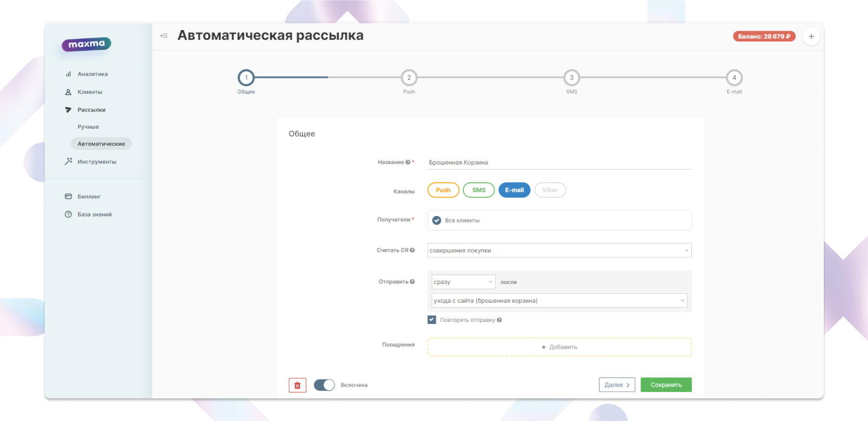Jump to step 3 SMS in progress bar
Viewport: 868px width, 421px height.
(x=571, y=78)
